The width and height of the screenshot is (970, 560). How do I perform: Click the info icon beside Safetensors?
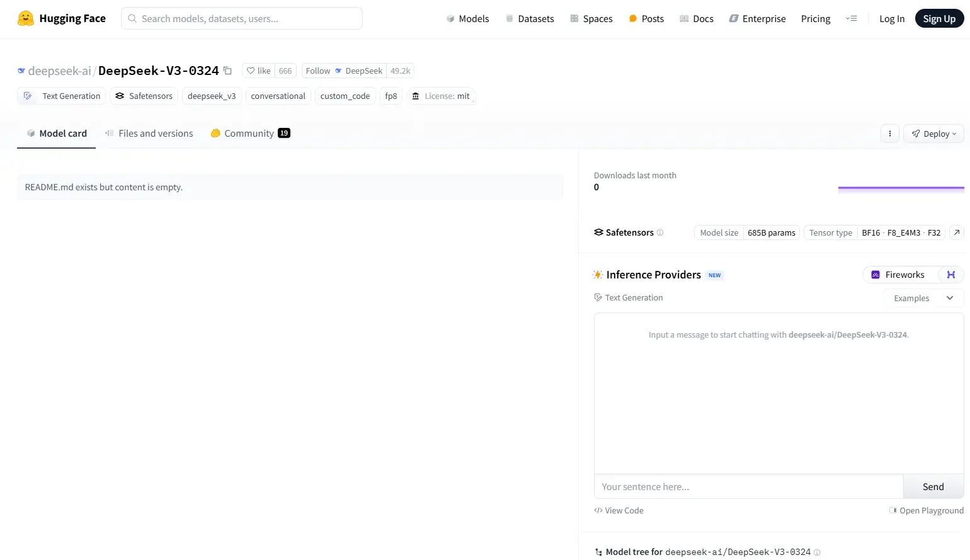pos(660,232)
